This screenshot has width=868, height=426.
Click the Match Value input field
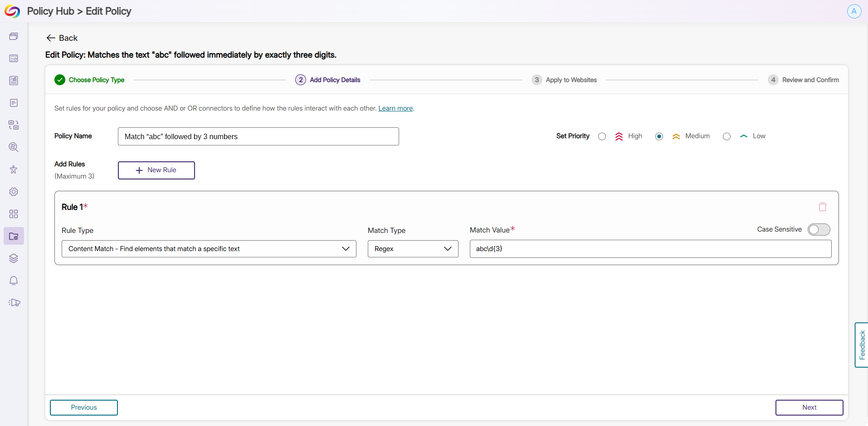click(650, 249)
